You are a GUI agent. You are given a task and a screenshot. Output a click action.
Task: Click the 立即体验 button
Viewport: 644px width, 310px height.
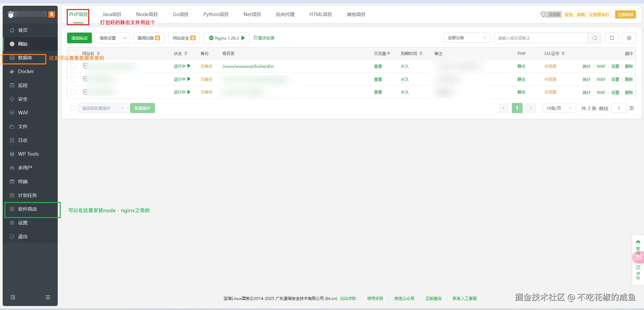[626, 14]
